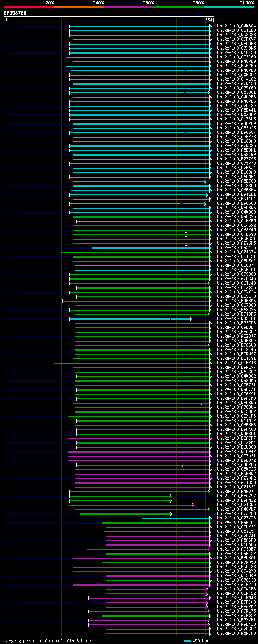The height and width of the screenshot is (644, 258).
Task: Open the UniRef100_Q68Y45 entry
Action: pos(236,230)
